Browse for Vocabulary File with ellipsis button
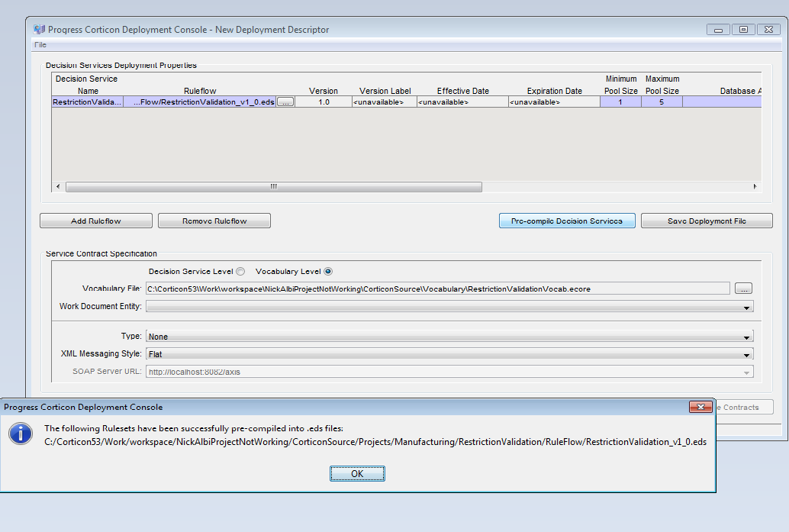 coord(744,289)
